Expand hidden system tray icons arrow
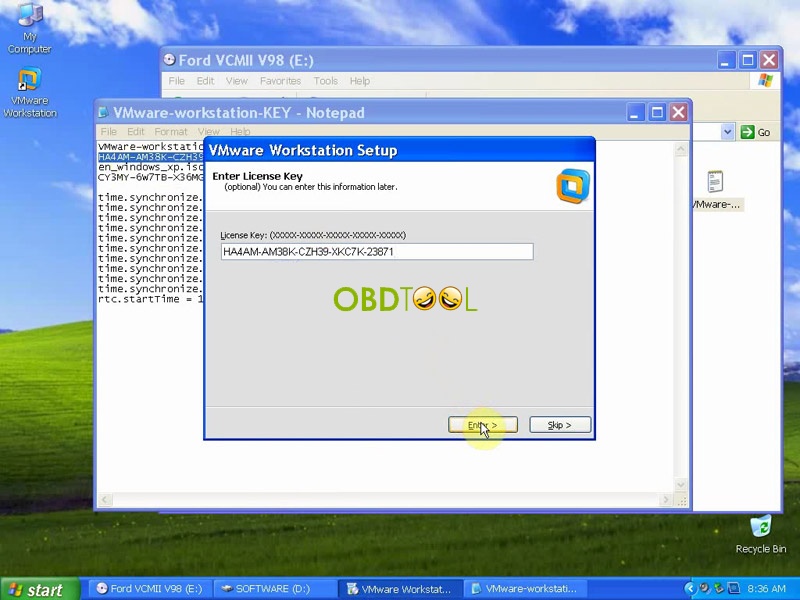Image resolution: width=800 pixels, height=600 pixels. 689,589
